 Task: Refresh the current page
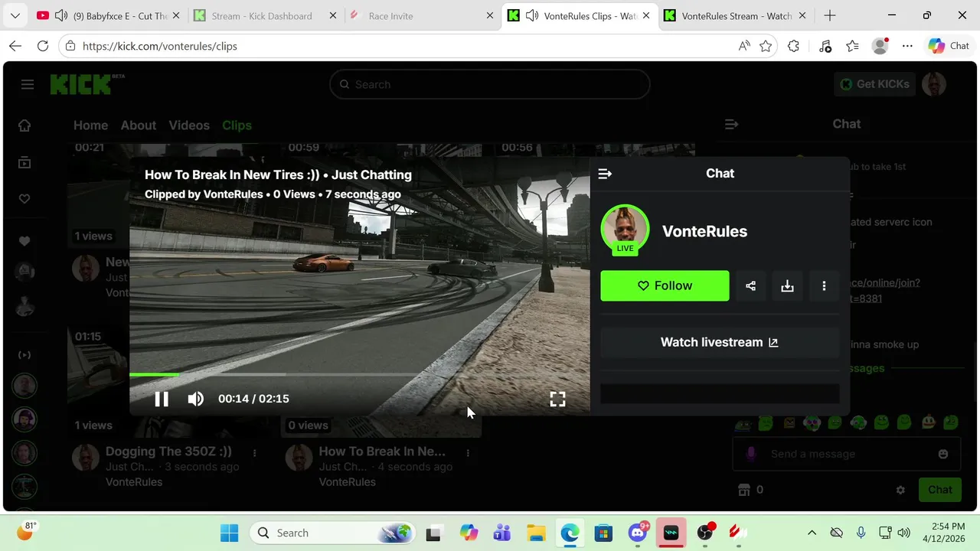(43, 46)
